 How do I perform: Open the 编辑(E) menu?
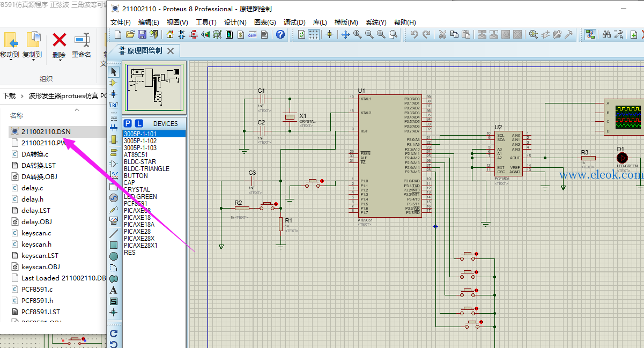click(x=149, y=23)
